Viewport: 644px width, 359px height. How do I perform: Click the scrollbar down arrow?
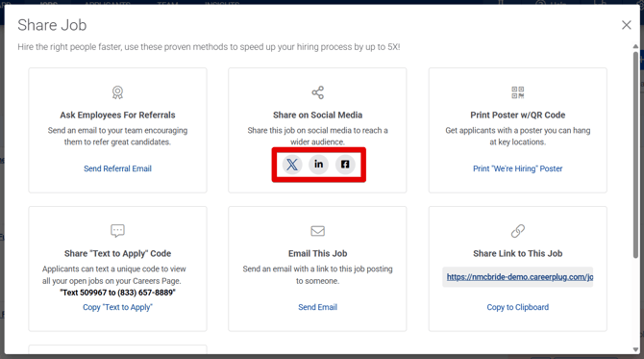(x=635, y=349)
